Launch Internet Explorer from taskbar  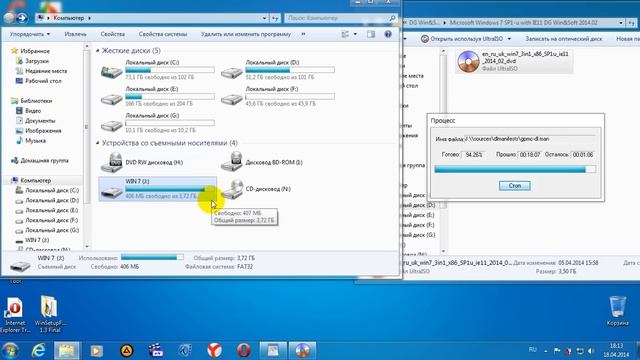coord(39,350)
